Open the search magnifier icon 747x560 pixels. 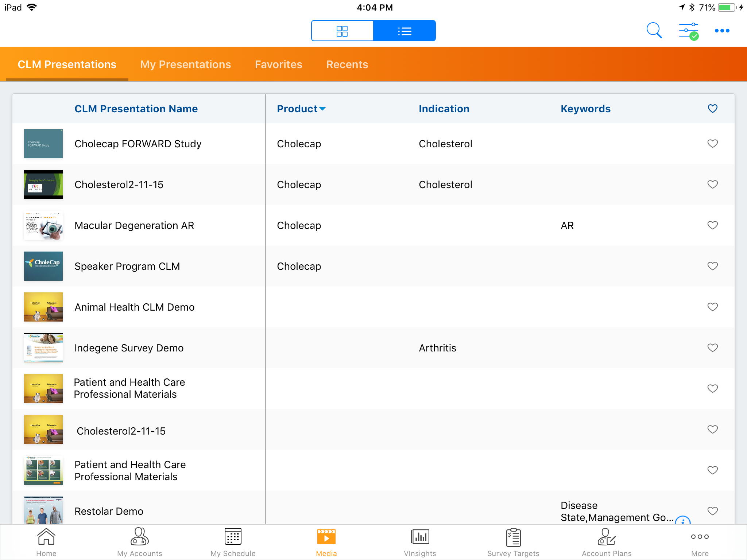click(x=654, y=31)
